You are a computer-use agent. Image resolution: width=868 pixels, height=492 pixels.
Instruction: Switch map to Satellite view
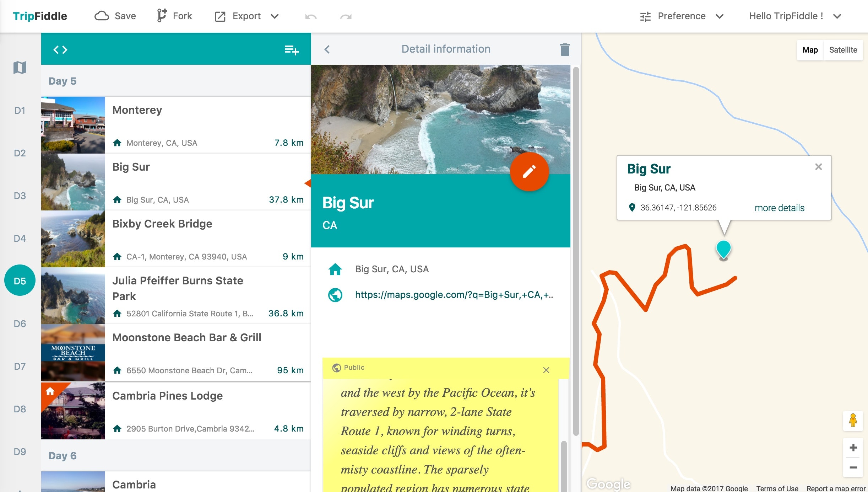(843, 50)
